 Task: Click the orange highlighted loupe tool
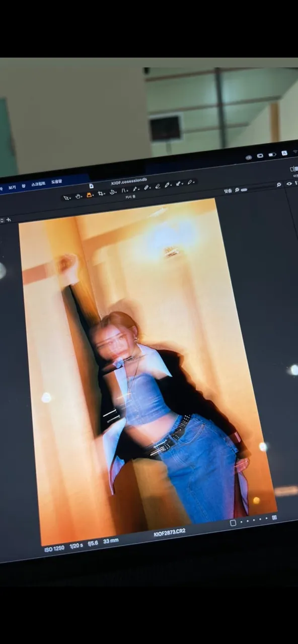coord(90,195)
